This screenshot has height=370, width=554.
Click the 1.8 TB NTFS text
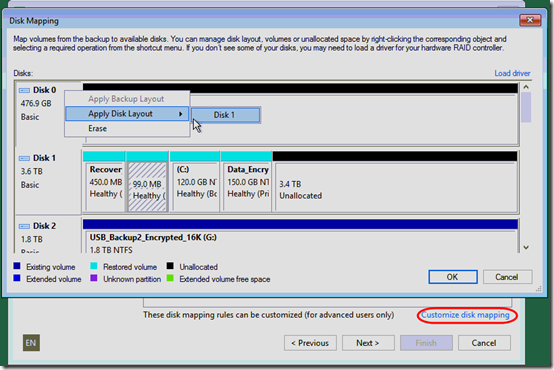pyautogui.click(x=111, y=250)
